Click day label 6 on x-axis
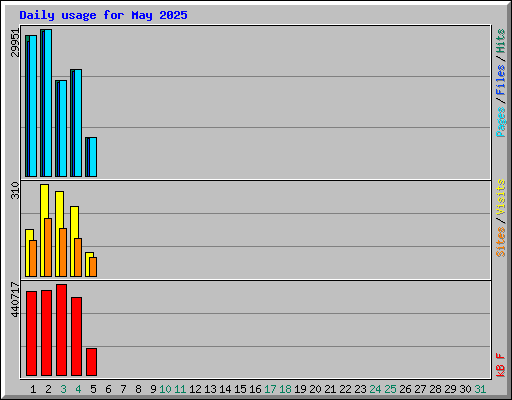Viewport: 512px width, 400px height. tap(108, 389)
